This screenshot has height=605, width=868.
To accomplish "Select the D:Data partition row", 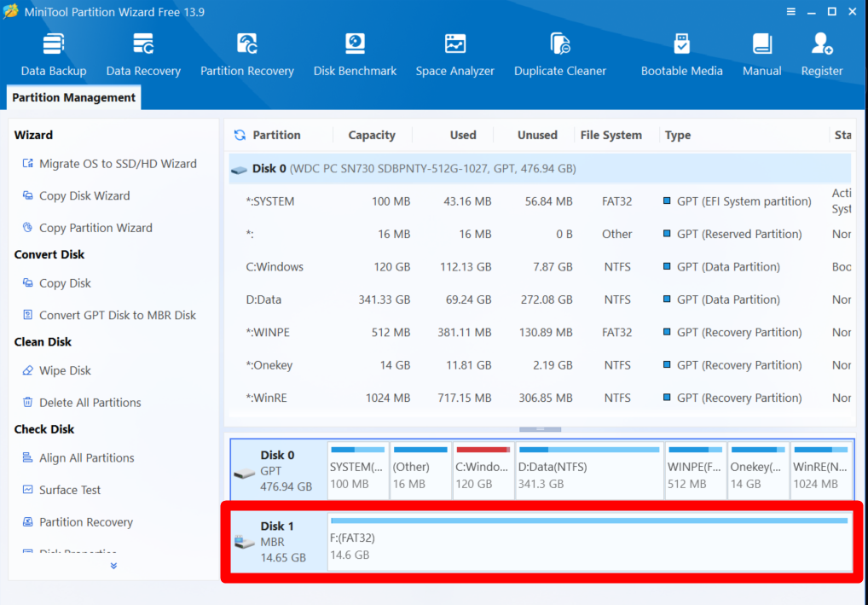I will tap(540, 300).
